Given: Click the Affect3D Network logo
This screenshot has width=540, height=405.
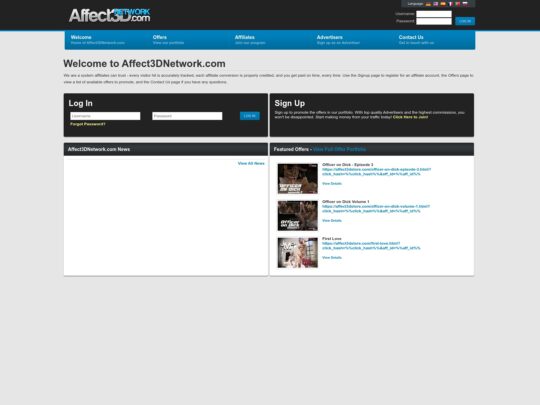Looking at the screenshot, I should point(110,15).
